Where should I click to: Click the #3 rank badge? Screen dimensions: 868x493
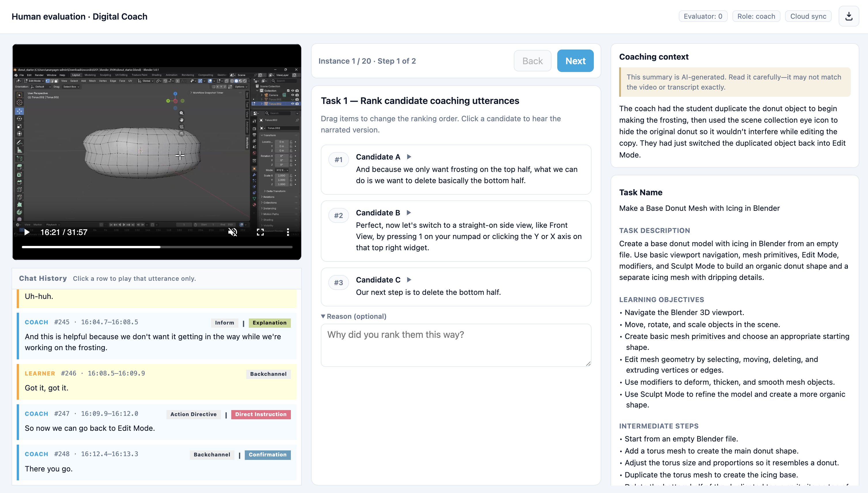[339, 283]
